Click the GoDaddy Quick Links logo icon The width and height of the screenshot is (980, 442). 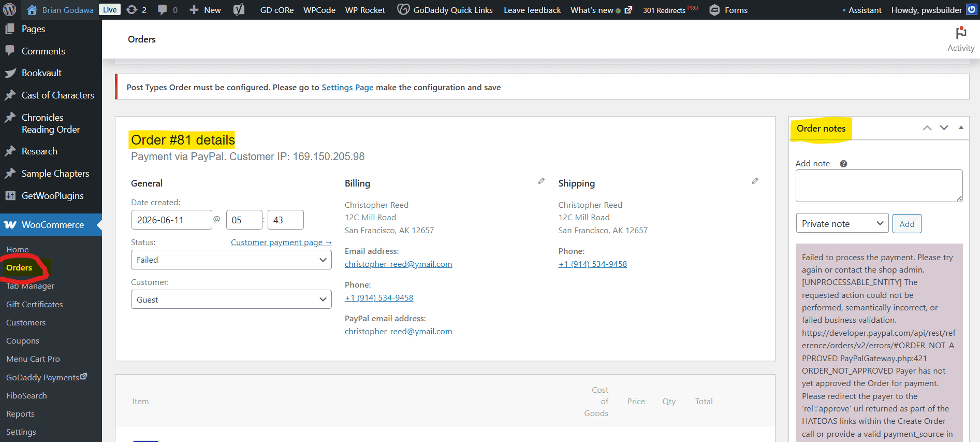coord(403,10)
